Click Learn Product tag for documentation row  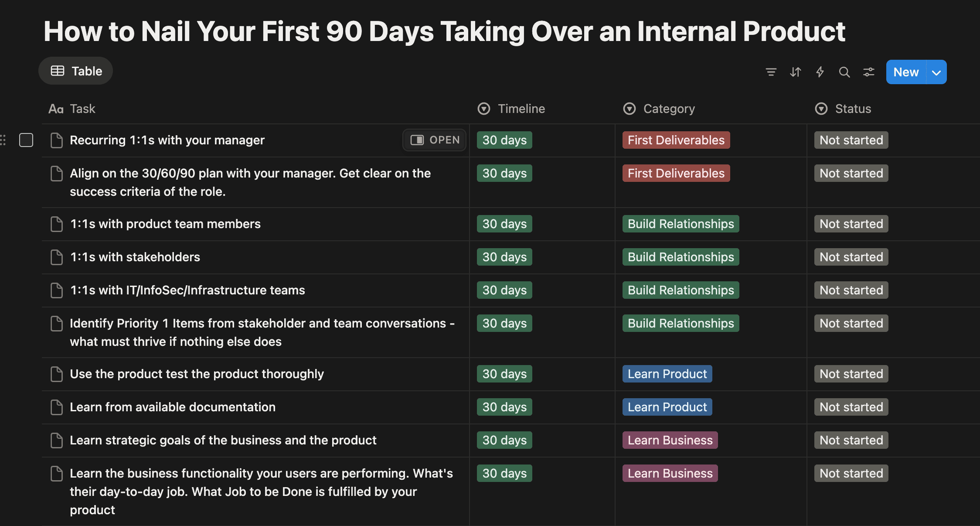pyautogui.click(x=667, y=407)
